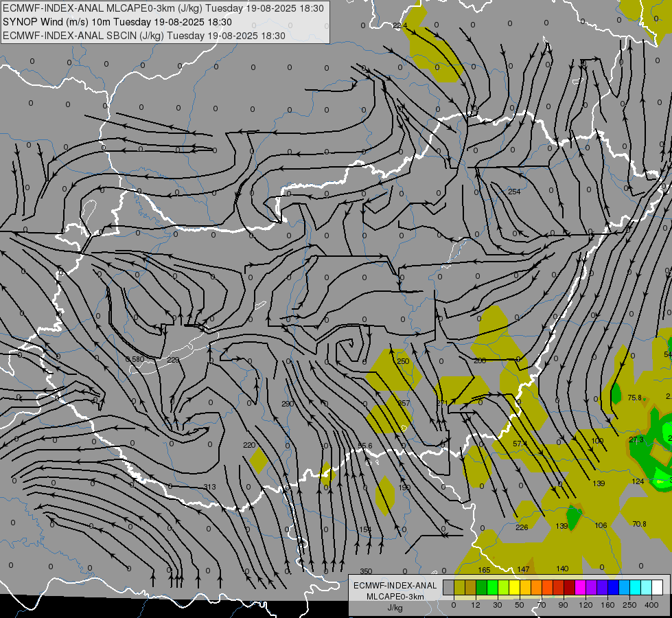Click the 'MLCAPE0-3km (J/kg)' title line

coord(163,8)
